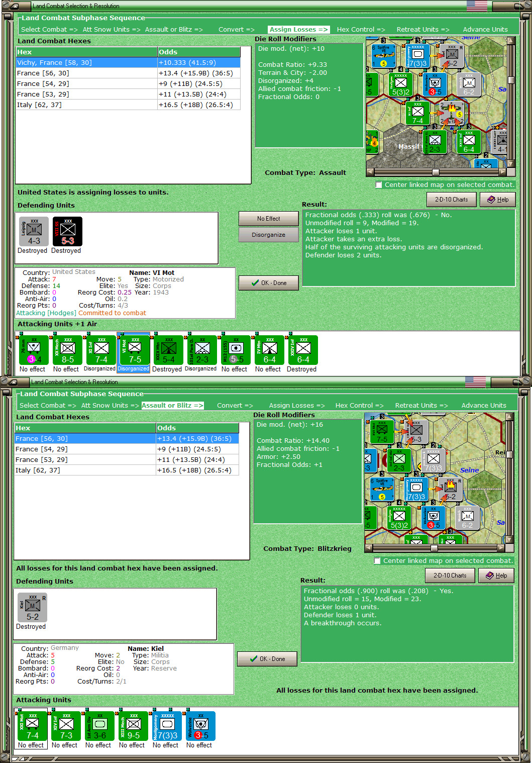Open Assign Losses step in upper window
532x763 pixels.
pyautogui.click(x=298, y=30)
